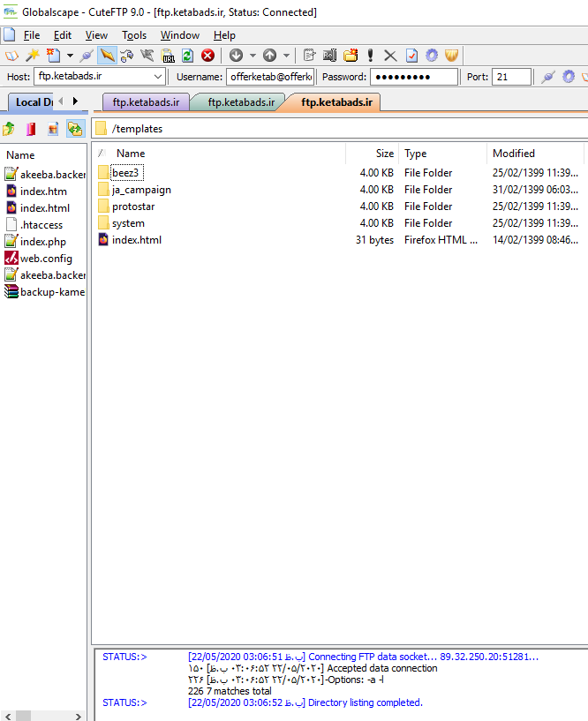Image resolution: width=588 pixels, height=721 pixels.
Task: Open the New item dropdown arrow
Action: point(70,56)
